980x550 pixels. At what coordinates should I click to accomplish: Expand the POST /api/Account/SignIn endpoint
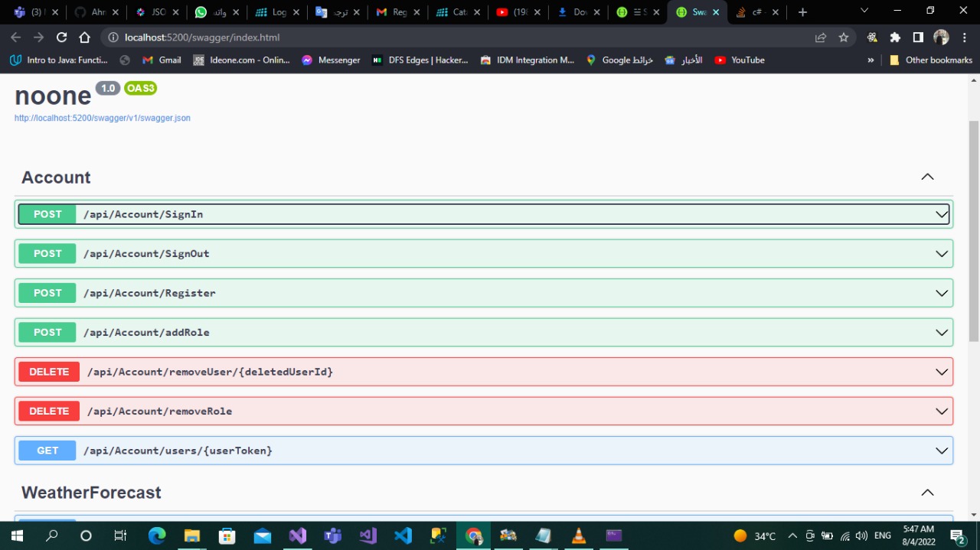tap(484, 214)
